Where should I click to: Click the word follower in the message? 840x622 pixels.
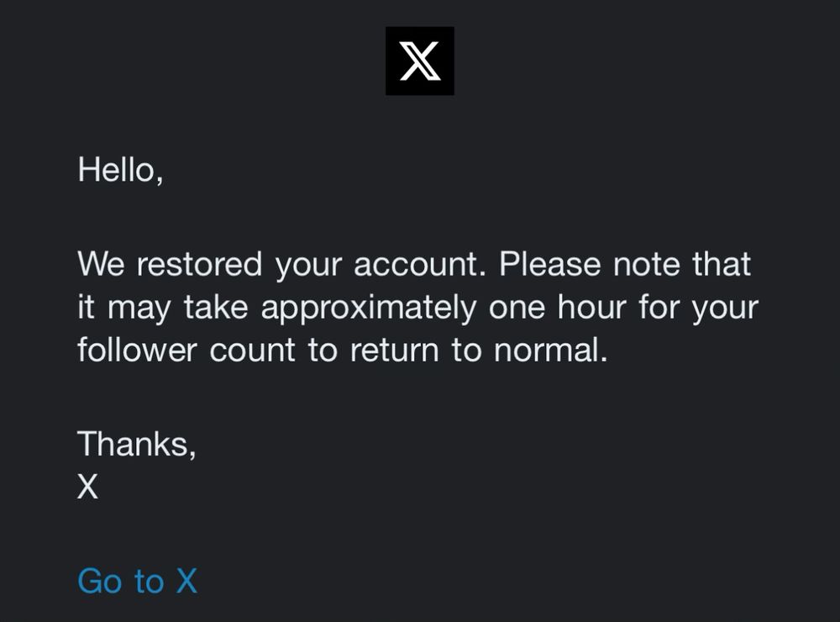click(x=137, y=350)
